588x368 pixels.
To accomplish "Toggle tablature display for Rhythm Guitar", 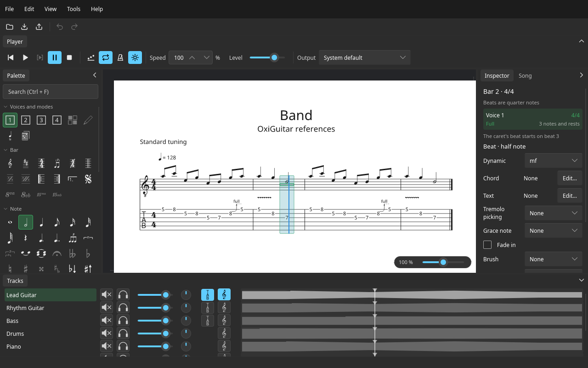I will click(x=208, y=308).
